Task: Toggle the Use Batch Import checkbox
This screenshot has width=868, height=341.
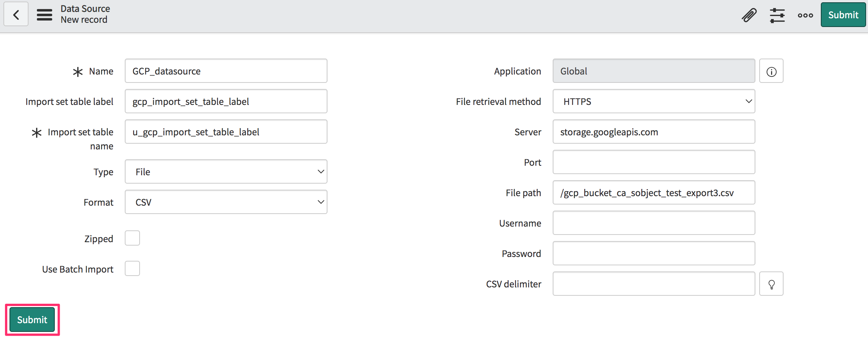Action: [x=132, y=269]
